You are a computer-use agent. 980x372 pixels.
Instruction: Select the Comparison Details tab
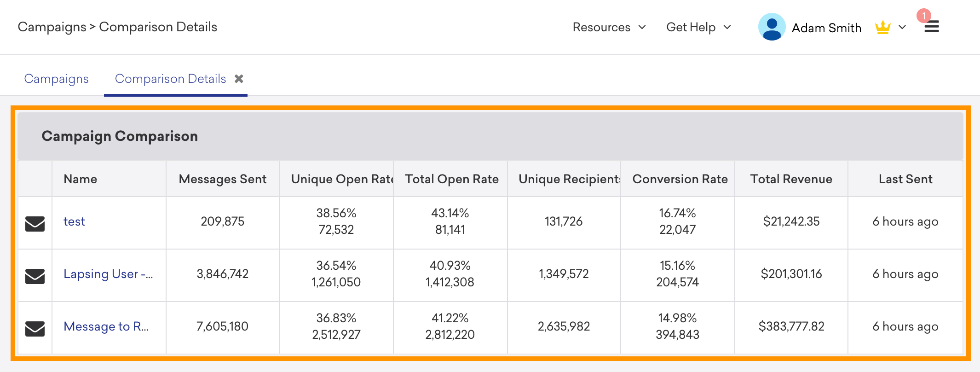pos(170,79)
